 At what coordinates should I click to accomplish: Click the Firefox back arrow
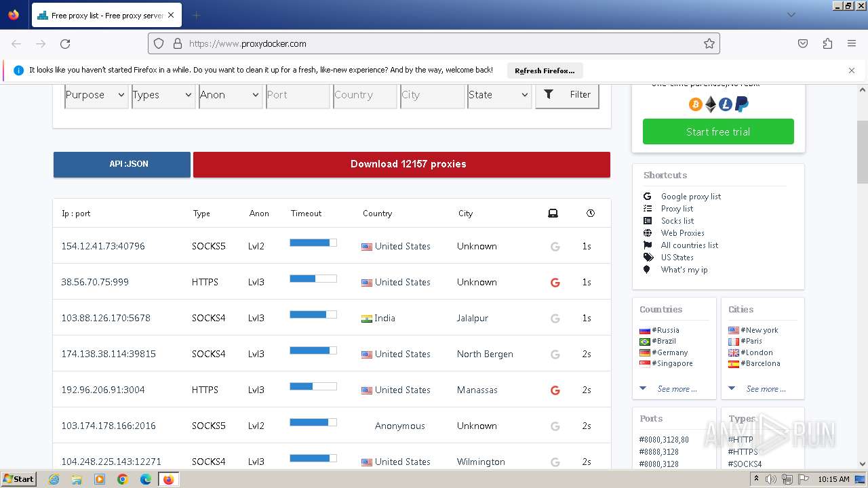click(16, 43)
